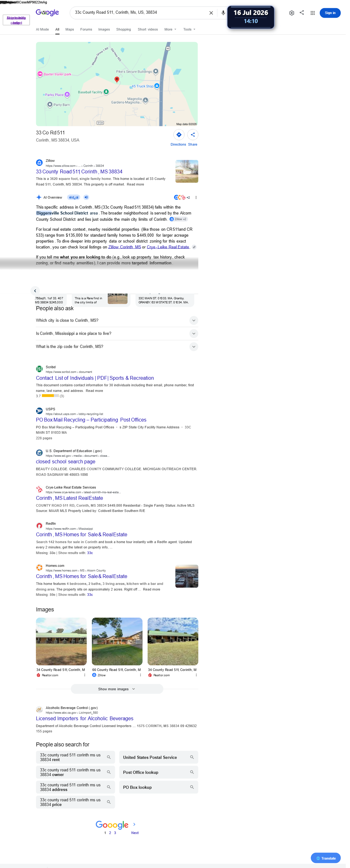Select the Shopping tab
This screenshot has height=868, width=350.
pyautogui.click(x=124, y=29)
